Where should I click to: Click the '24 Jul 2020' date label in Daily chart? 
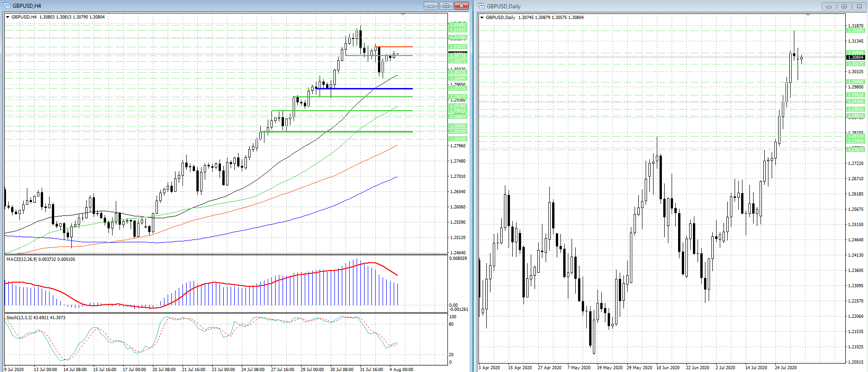coord(786,368)
